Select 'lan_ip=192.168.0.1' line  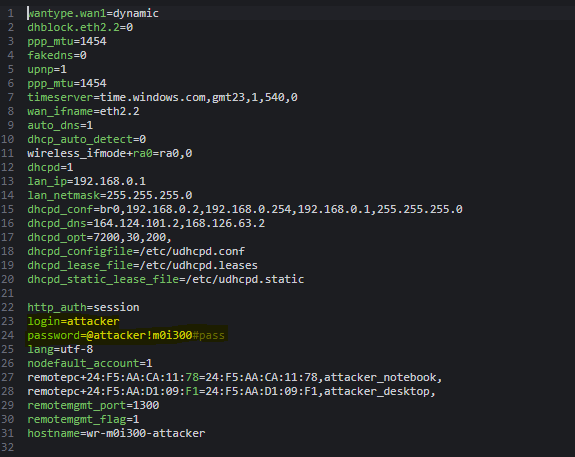click(x=87, y=181)
